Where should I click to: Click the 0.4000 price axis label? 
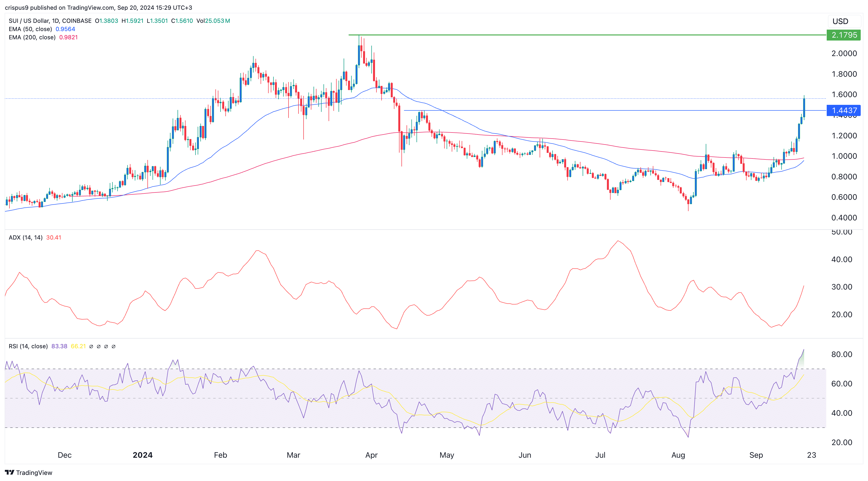tap(844, 217)
